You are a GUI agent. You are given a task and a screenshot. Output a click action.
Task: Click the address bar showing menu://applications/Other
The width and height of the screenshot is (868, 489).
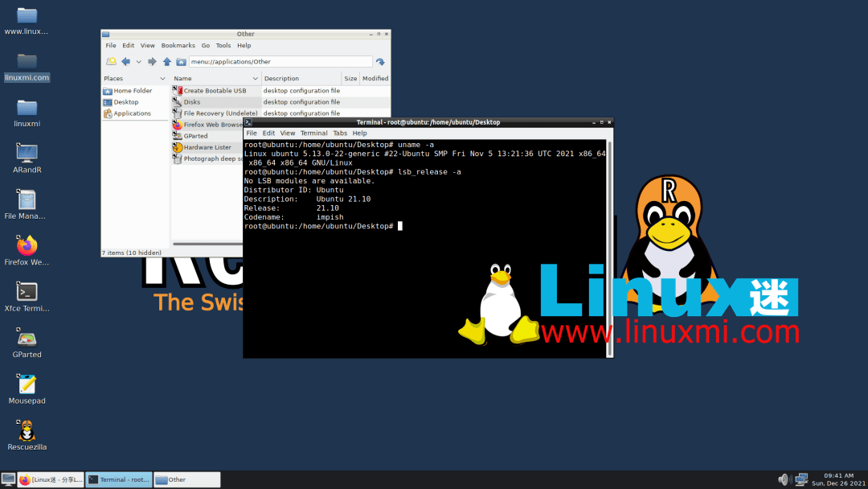(280, 62)
